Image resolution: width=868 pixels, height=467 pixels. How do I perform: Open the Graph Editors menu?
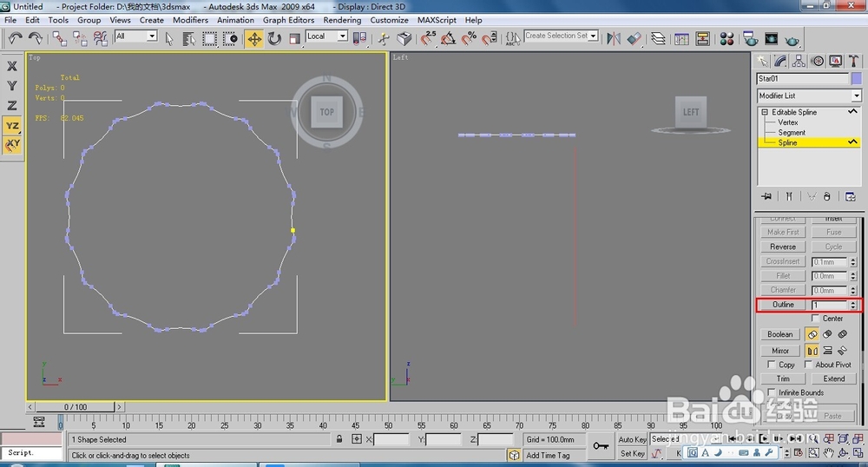coord(288,20)
